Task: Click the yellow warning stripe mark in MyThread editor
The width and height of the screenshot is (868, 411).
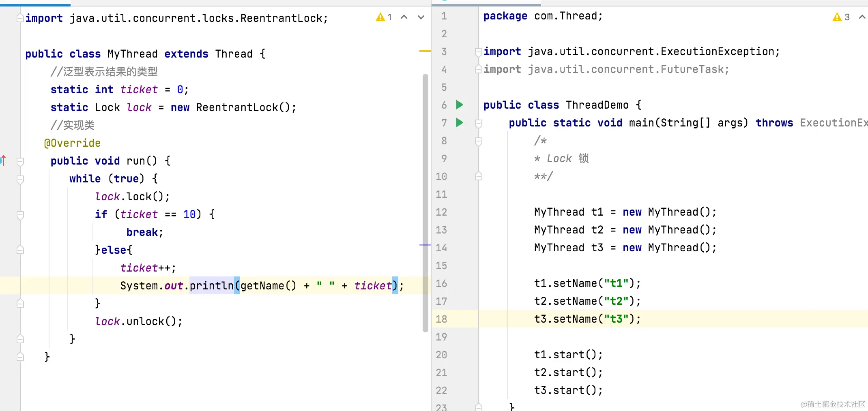Action: coord(425,51)
